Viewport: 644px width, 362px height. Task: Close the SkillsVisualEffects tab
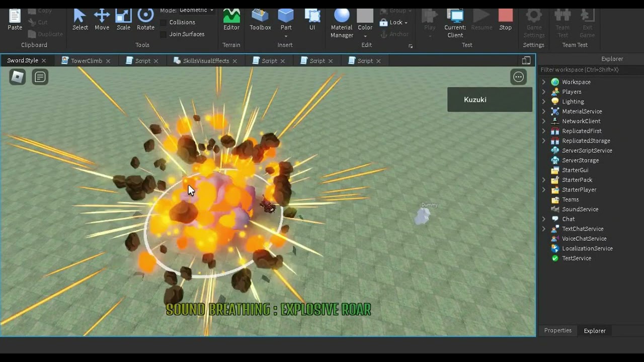click(235, 60)
